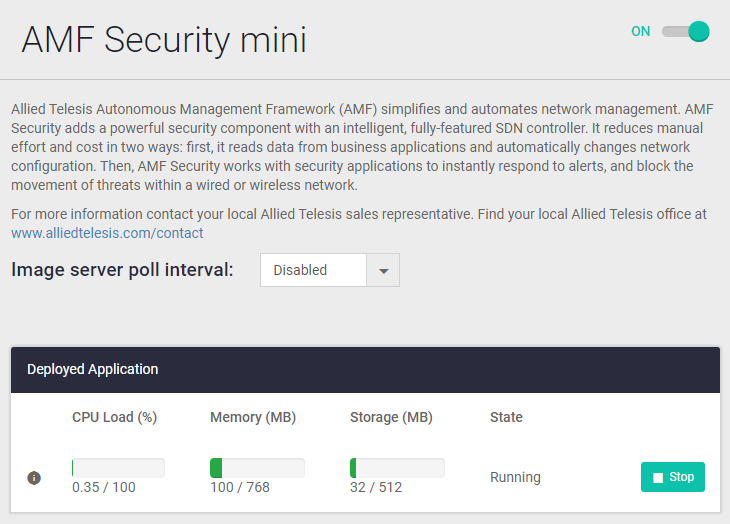Click the ON label beside the switch
The height and width of the screenshot is (524, 730).
tap(640, 32)
